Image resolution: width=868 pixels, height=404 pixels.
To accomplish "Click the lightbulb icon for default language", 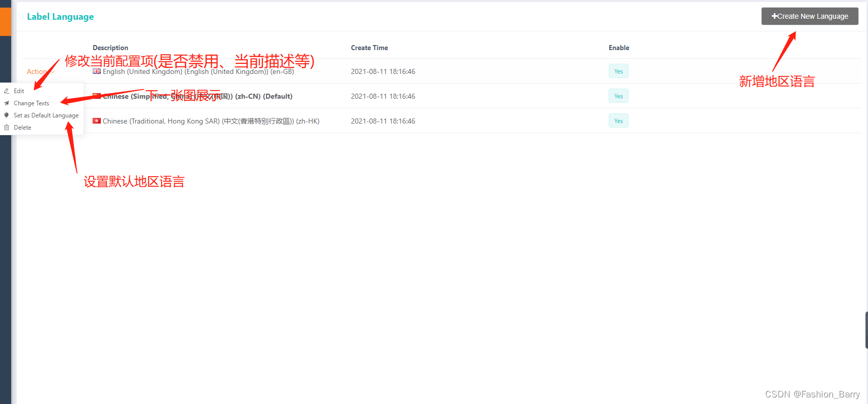I will point(7,115).
